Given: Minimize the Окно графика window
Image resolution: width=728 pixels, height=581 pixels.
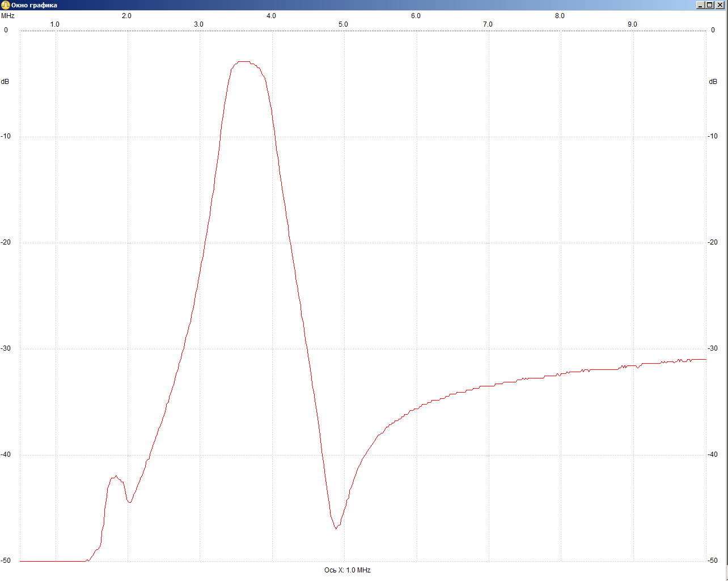Looking at the screenshot, I should coord(701,5).
